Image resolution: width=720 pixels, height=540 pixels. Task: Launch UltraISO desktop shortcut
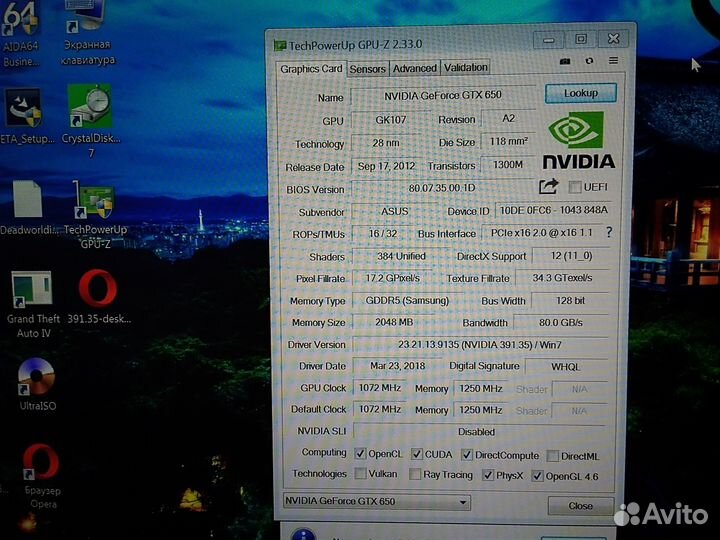37,384
